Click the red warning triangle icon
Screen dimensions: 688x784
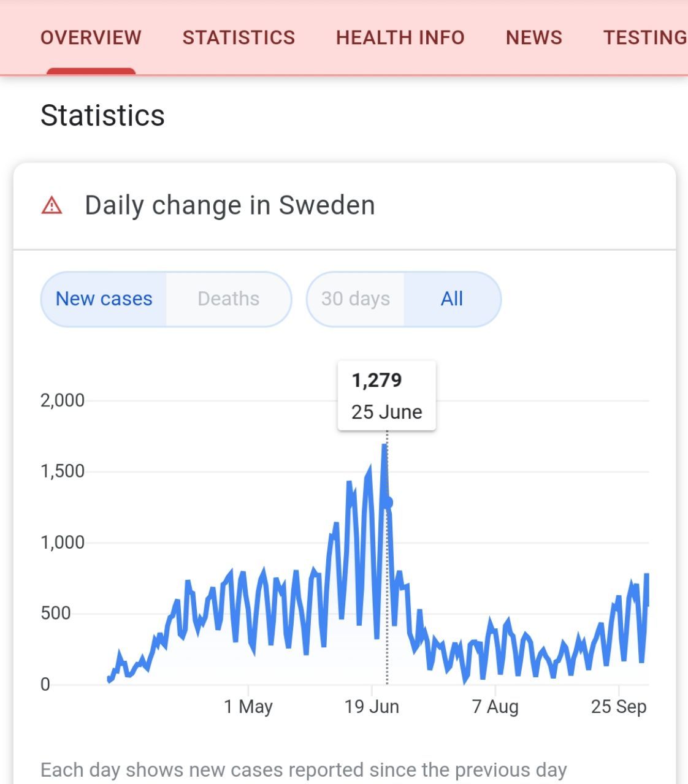(52, 205)
